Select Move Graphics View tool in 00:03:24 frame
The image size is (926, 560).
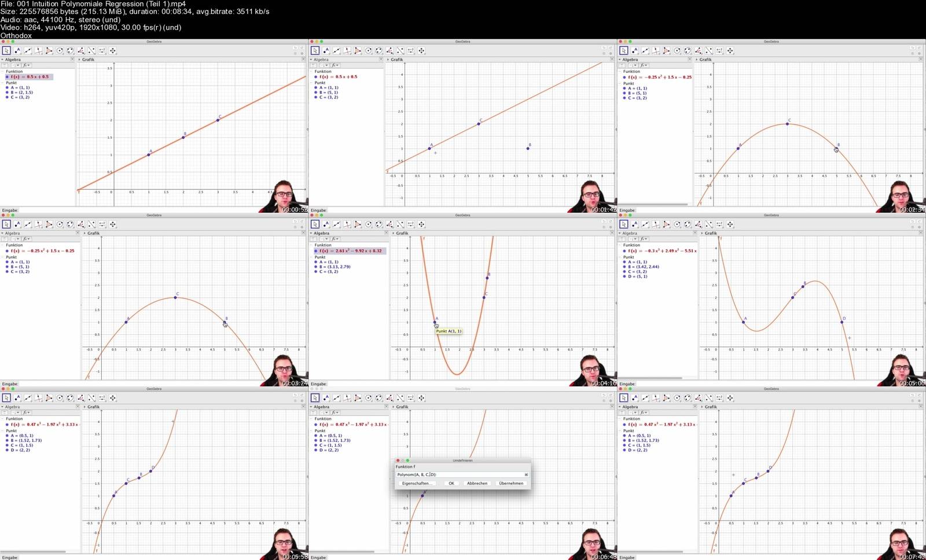point(113,224)
